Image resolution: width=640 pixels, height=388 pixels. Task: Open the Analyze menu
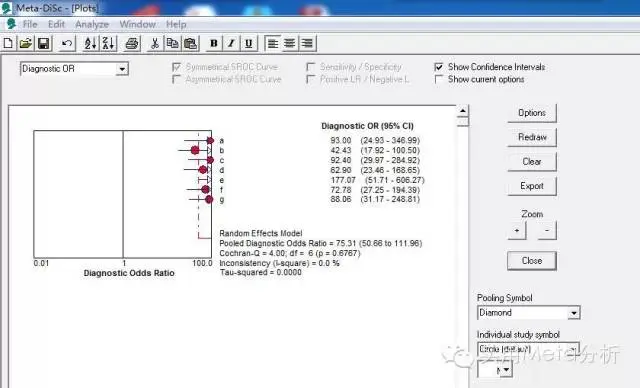(x=92, y=24)
